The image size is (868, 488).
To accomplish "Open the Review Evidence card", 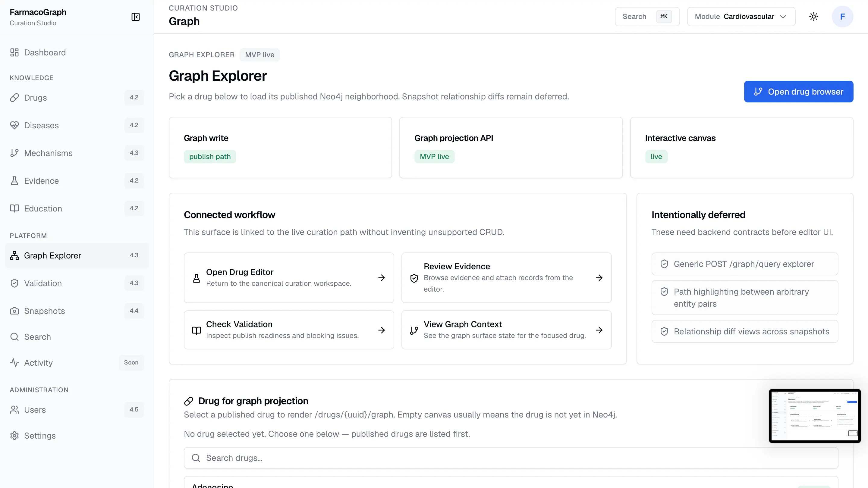I will pyautogui.click(x=506, y=278).
